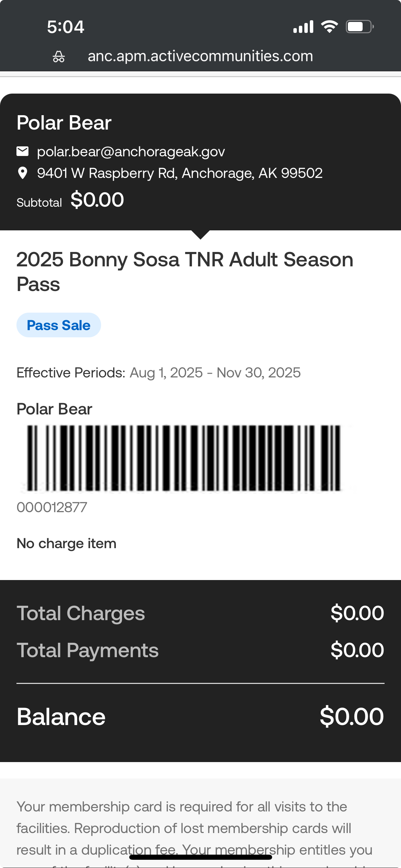
Task: Tap the Total Charges row
Action: [200, 613]
